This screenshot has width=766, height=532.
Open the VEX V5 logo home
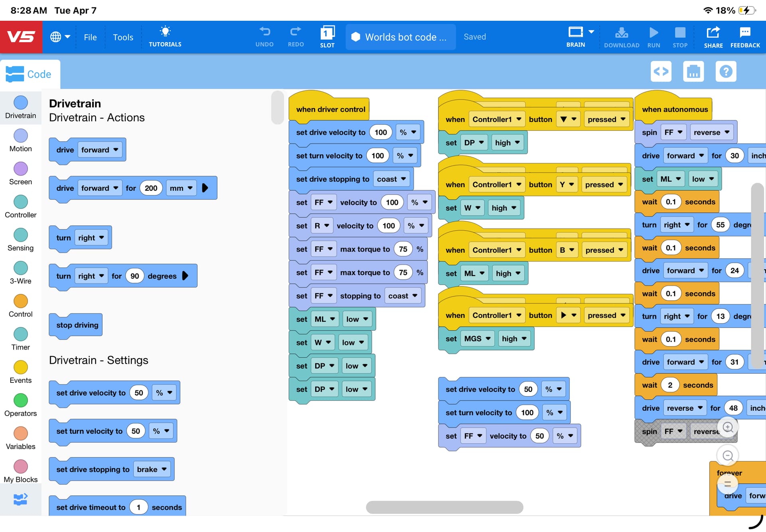(21, 37)
